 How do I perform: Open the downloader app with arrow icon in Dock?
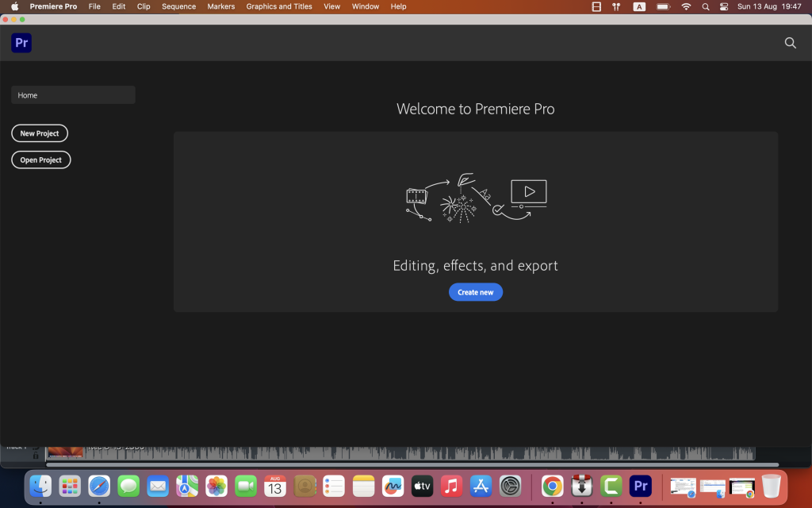[581, 487]
